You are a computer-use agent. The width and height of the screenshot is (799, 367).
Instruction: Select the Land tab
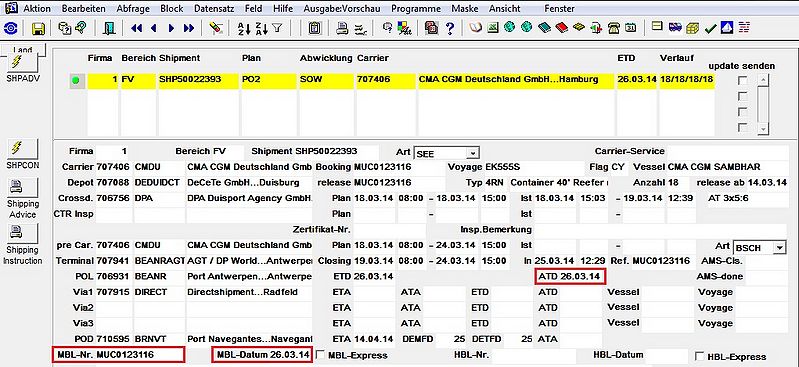click(23, 49)
